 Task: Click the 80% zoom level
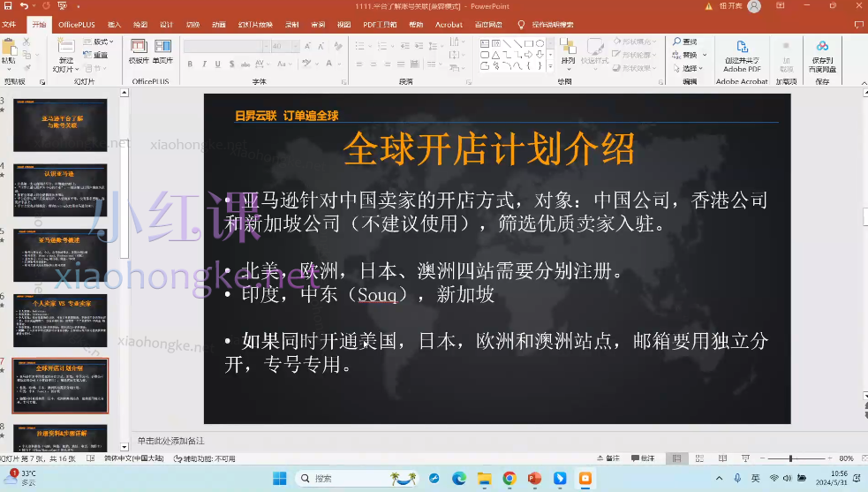[846, 458]
